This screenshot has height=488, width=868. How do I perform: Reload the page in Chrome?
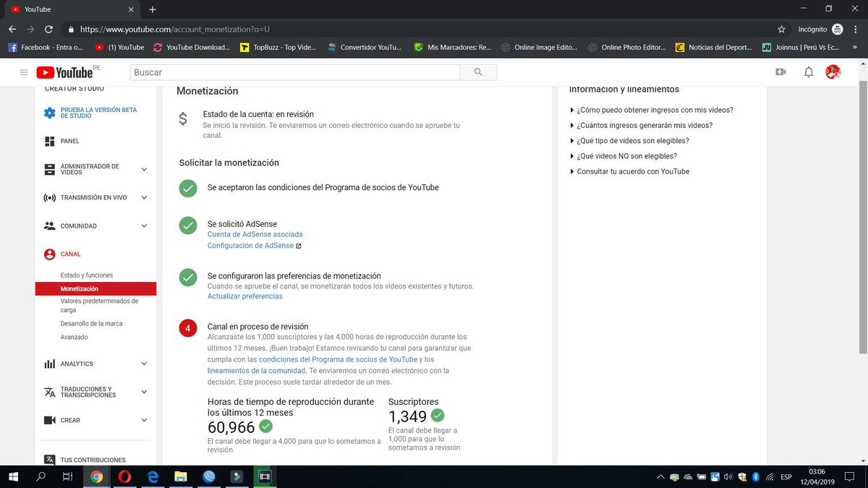click(48, 30)
